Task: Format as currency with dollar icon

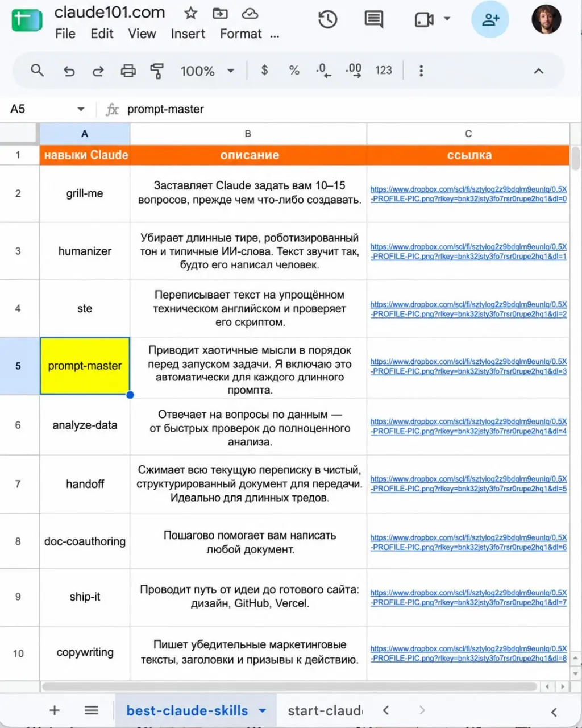Action: [x=264, y=71]
